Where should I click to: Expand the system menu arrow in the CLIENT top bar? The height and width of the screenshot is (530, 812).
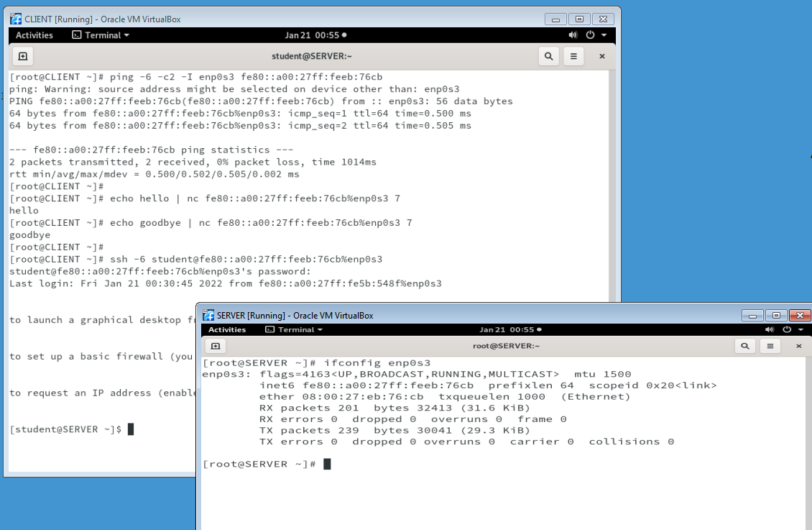pyautogui.click(x=604, y=35)
